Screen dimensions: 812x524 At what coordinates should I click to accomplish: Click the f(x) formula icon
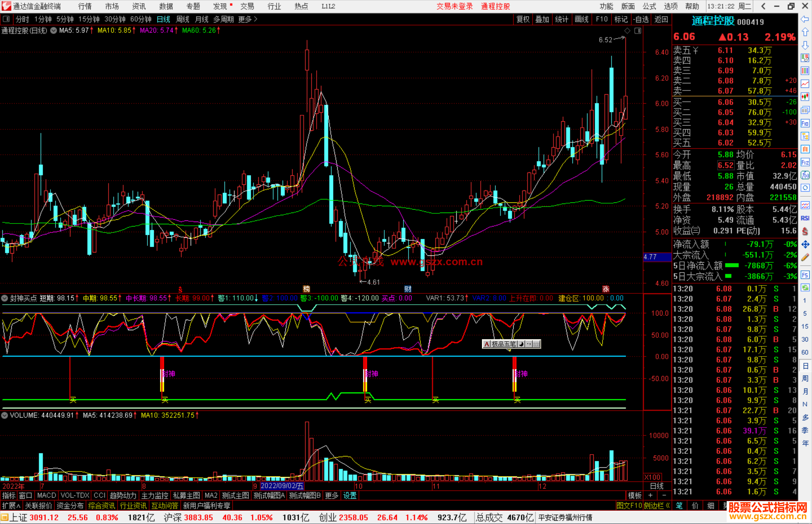pyautogui.click(x=805, y=175)
